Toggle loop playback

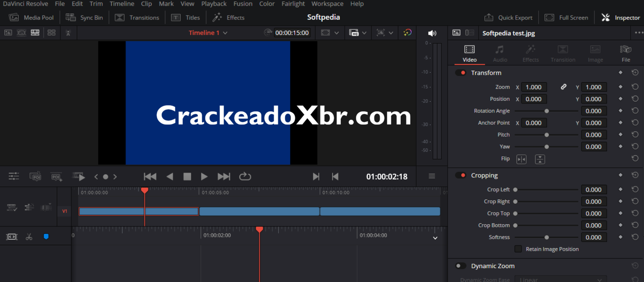click(245, 176)
